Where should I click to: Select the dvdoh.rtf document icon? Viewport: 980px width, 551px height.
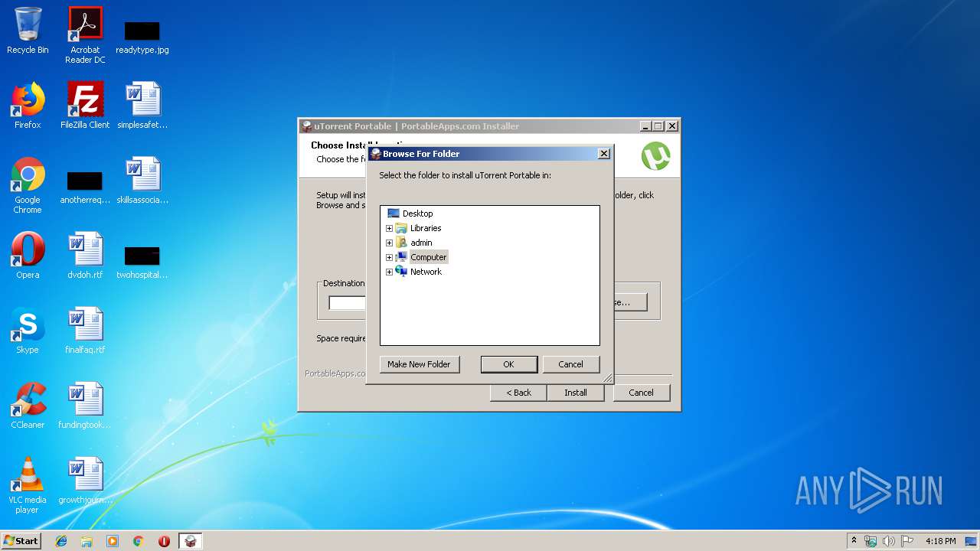point(85,256)
